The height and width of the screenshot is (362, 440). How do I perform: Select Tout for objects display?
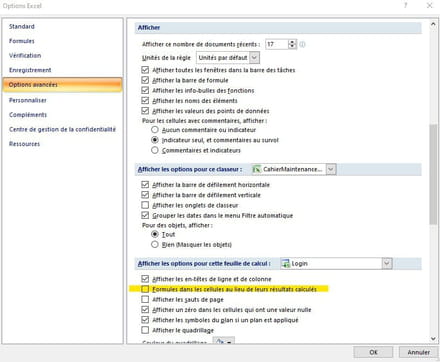[x=155, y=234]
